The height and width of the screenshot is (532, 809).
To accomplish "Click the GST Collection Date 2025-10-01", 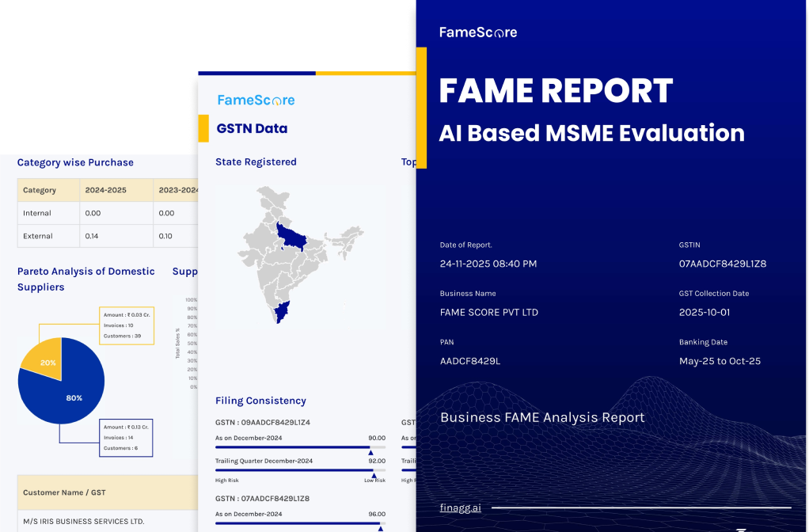I will point(705,313).
